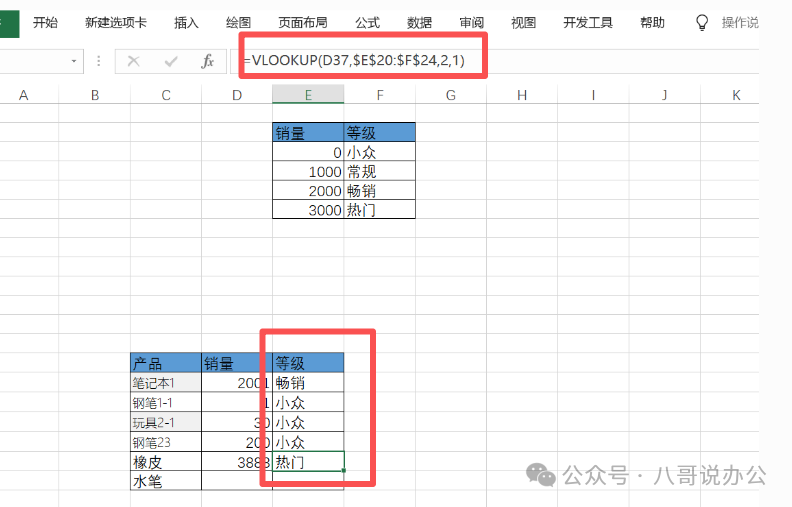The image size is (792, 507).
Task: Select the 热门 result cell for 橡皮
Action: pyautogui.click(x=308, y=461)
